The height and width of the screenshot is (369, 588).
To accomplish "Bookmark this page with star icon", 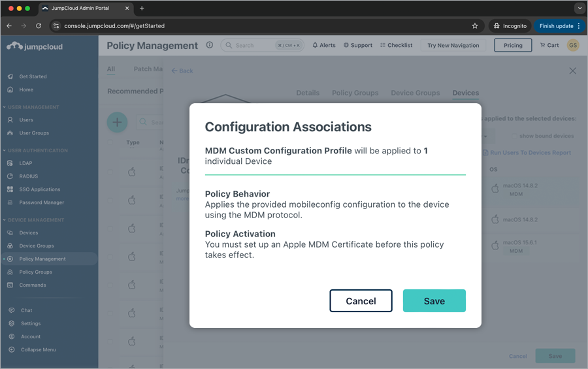I will pyautogui.click(x=475, y=26).
